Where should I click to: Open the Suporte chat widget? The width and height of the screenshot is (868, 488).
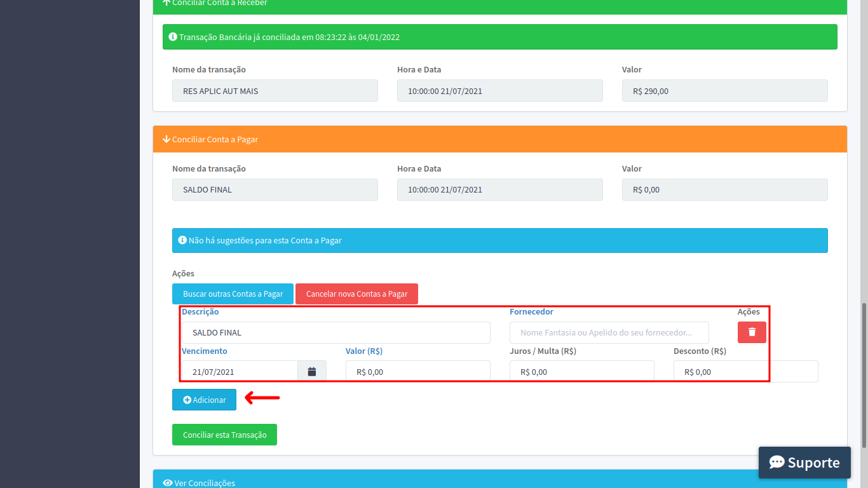pos(804,463)
